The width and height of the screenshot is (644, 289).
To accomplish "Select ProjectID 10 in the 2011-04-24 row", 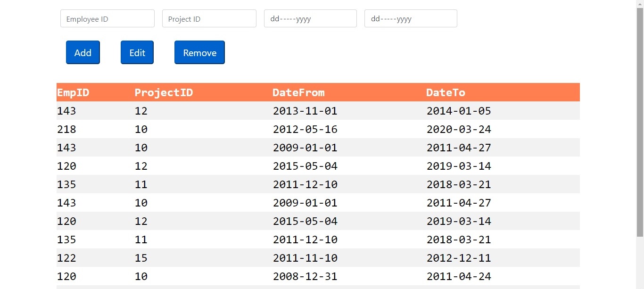I will [141, 276].
